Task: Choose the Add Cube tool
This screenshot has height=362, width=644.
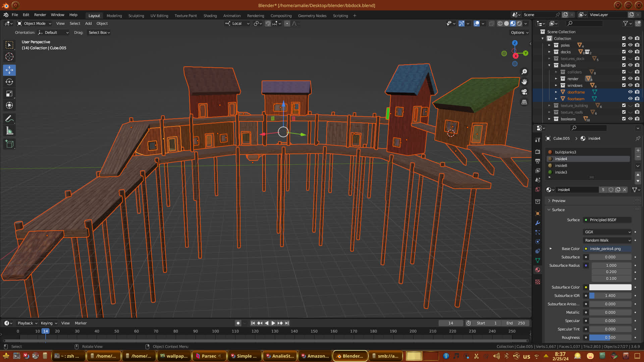Action: 9,144
